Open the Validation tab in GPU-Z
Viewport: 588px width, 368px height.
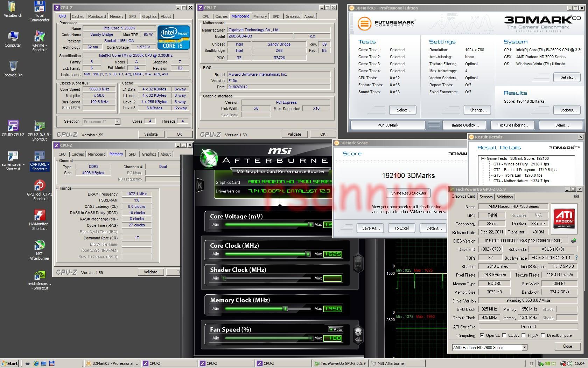tap(505, 197)
